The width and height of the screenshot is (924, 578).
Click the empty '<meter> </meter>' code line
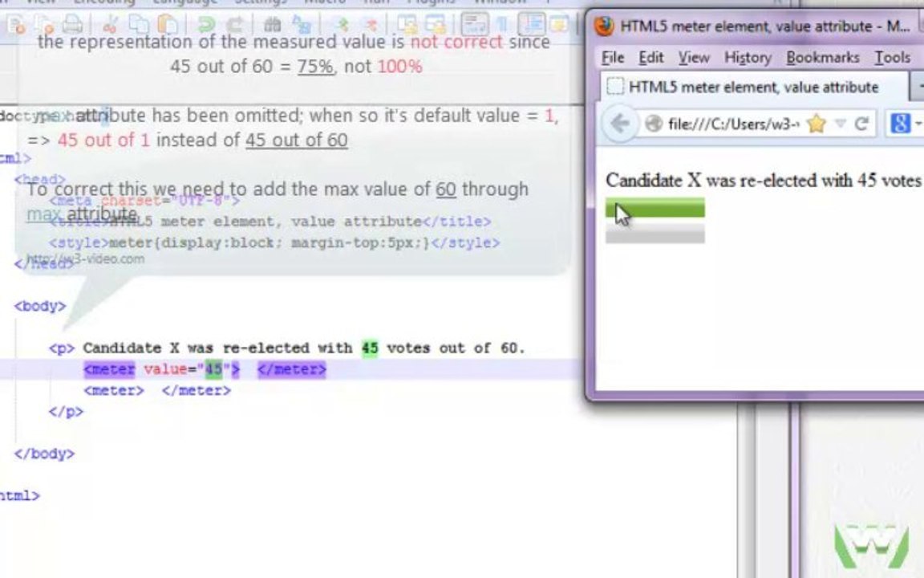(x=157, y=390)
